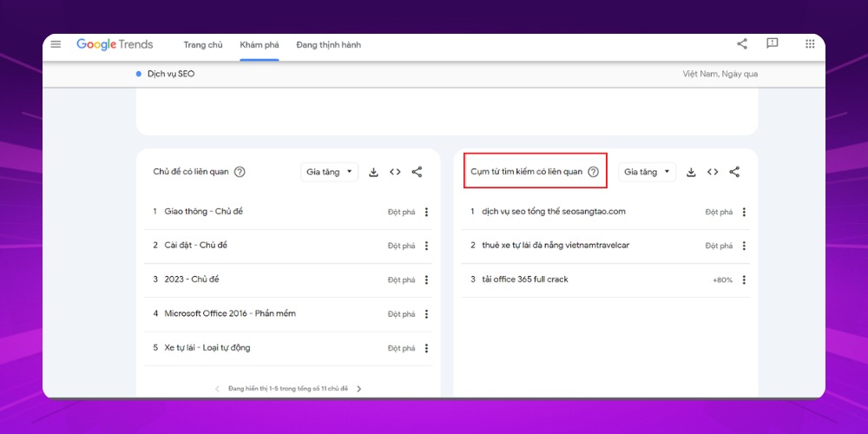The image size is (868, 434).
Task: Open topic 2023 - Chủ đề
Action: [192, 279]
